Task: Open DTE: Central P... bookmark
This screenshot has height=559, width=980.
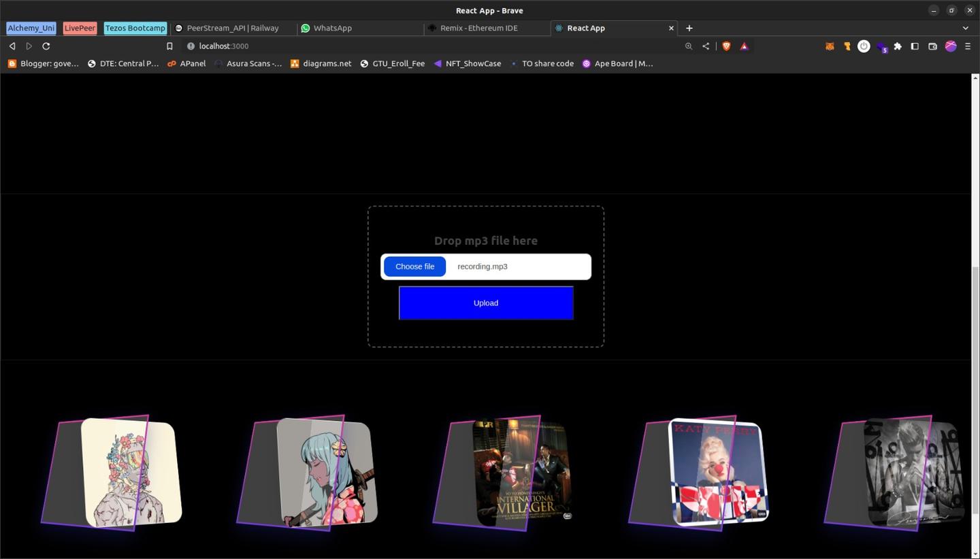Action: pos(123,63)
